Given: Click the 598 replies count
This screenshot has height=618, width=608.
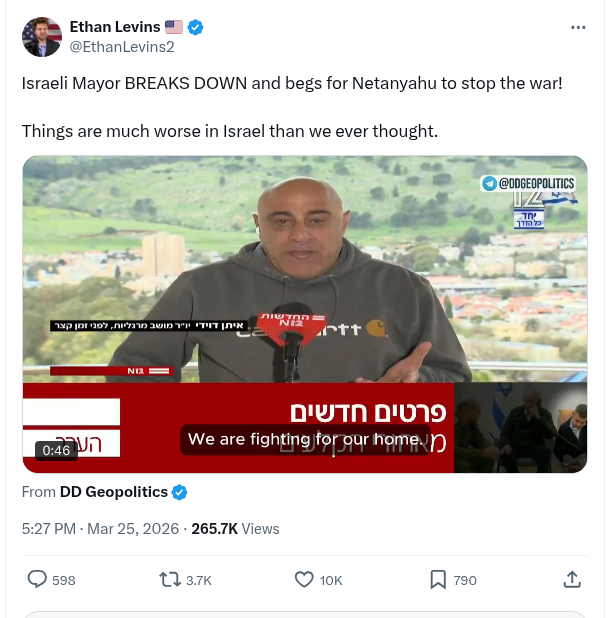Looking at the screenshot, I should click(x=63, y=580).
